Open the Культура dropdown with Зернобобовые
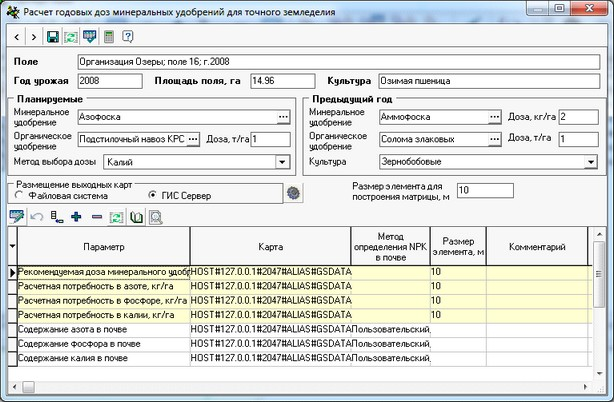The image size is (614, 402). tap(590, 161)
